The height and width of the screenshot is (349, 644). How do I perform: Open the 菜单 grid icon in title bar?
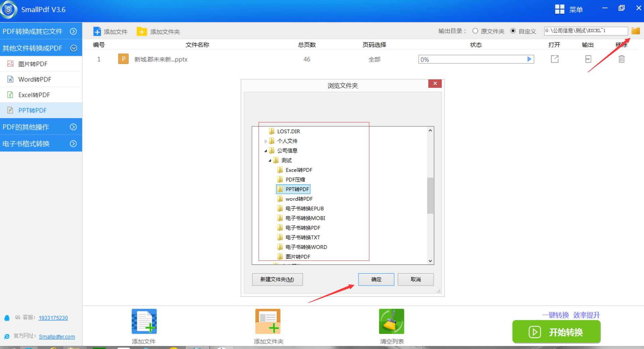(559, 9)
